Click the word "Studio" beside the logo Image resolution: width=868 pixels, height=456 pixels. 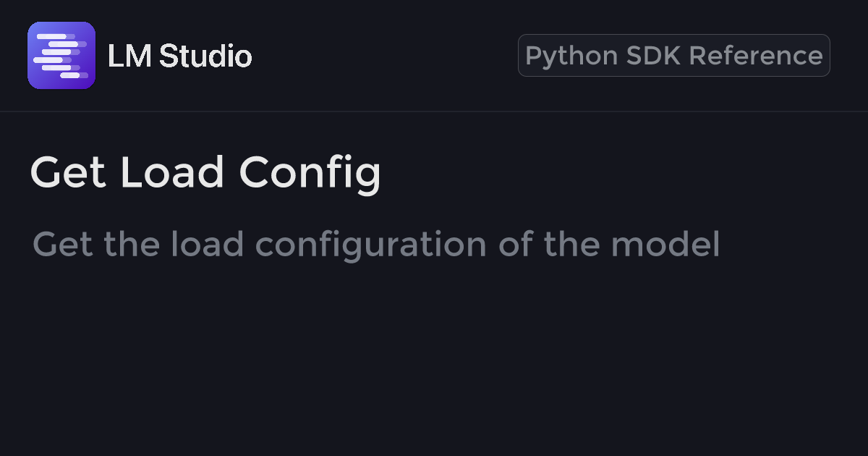pyautogui.click(x=205, y=56)
